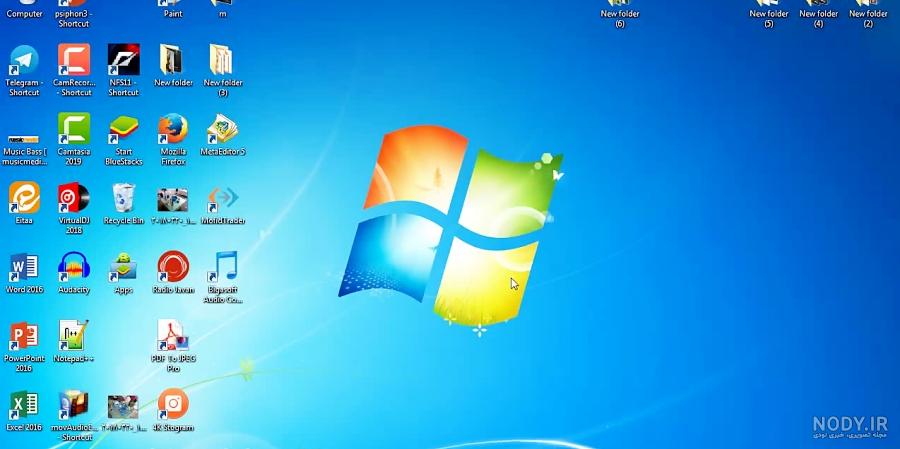Open the New folder (3) icon
Viewport: 900px width, 449px height.
point(222,60)
